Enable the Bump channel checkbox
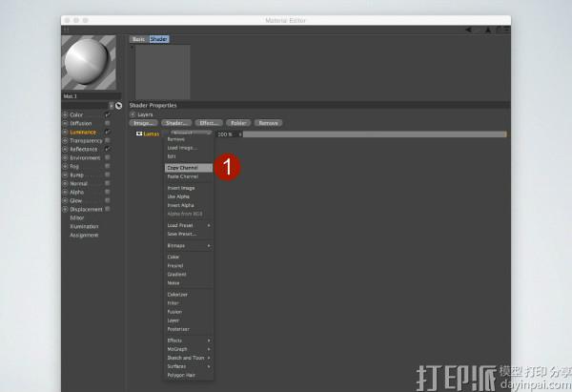 pyautogui.click(x=108, y=175)
